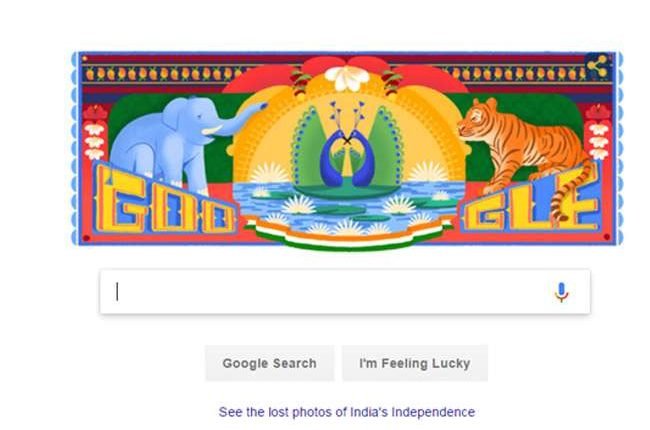Click the Google Search button

tap(269, 363)
